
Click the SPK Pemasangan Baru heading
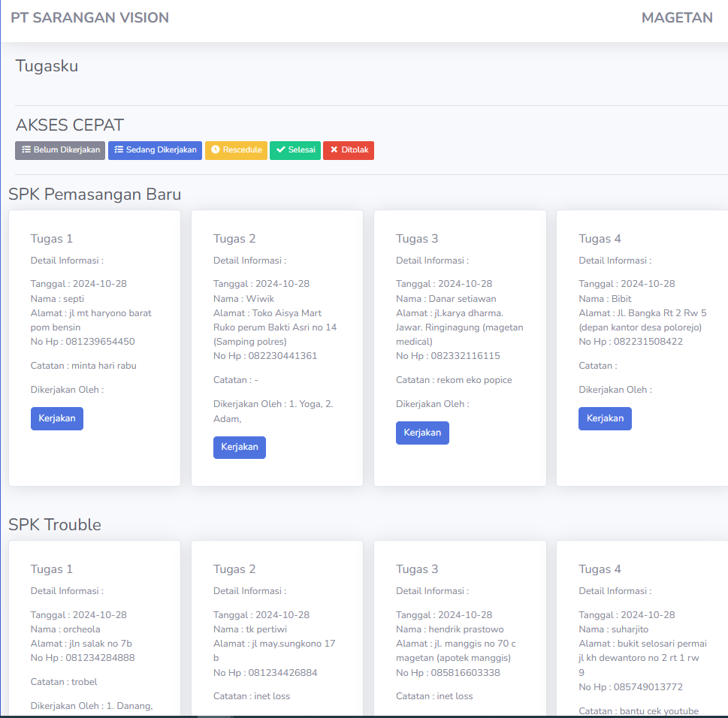(95, 194)
